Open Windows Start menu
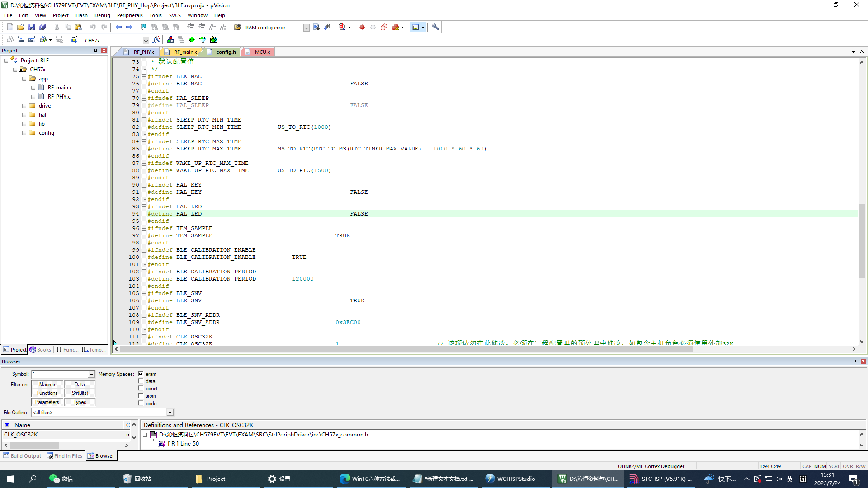Image resolution: width=868 pixels, height=488 pixels. point(11,479)
